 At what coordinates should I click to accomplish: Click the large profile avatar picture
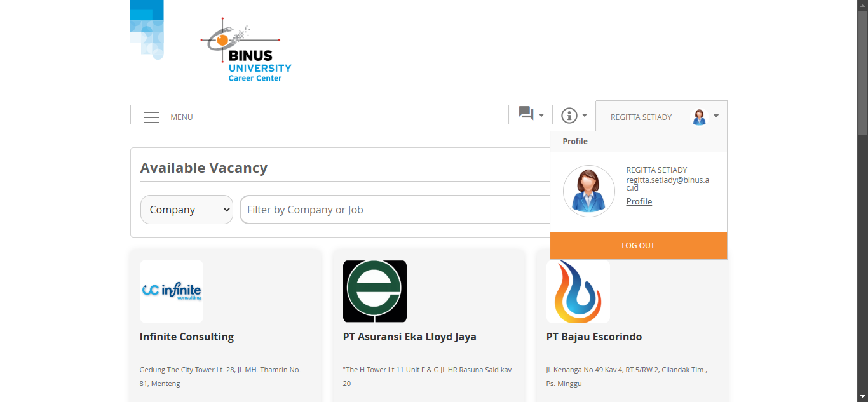(x=588, y=191)
